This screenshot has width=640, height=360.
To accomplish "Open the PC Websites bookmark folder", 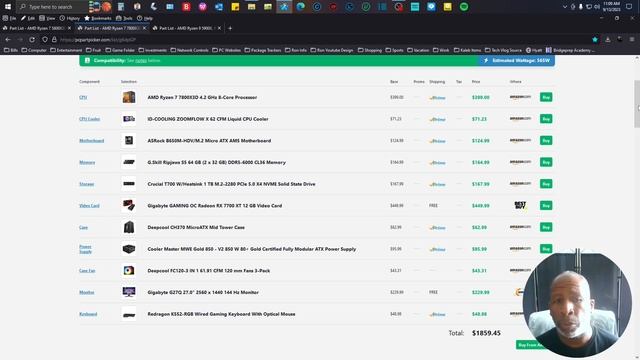I will point(227,50).
